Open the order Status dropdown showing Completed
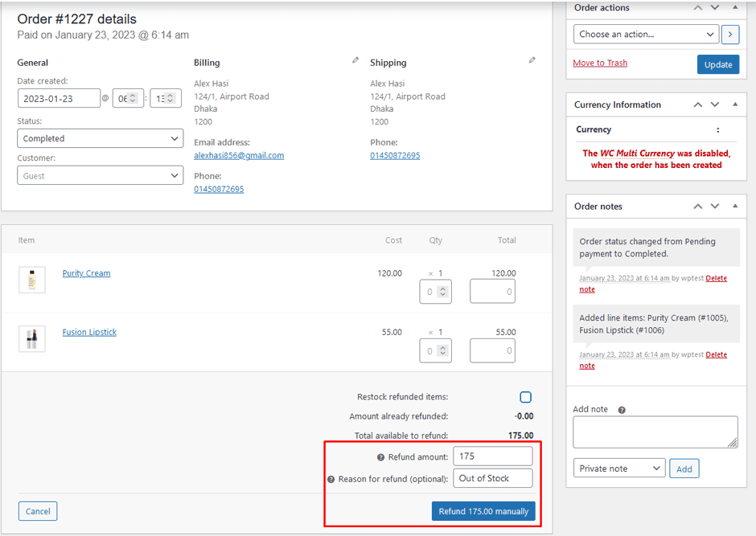The width and height of the screenshot is (756, 536). 100,138
